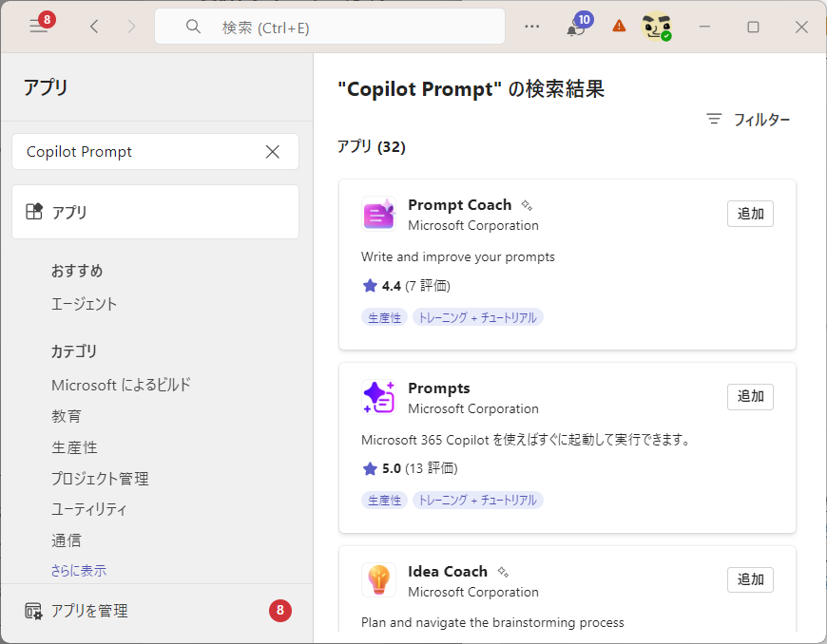Viewport: 827px width, 644px height.
Task: Click the Prompts app icon
Action: [x=378, y=397]
